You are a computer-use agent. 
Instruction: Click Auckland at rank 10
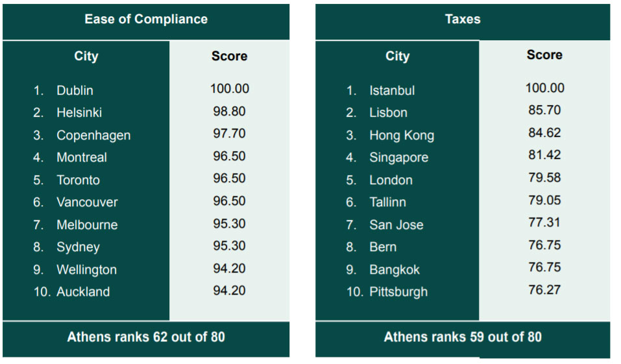pos(83,291)
